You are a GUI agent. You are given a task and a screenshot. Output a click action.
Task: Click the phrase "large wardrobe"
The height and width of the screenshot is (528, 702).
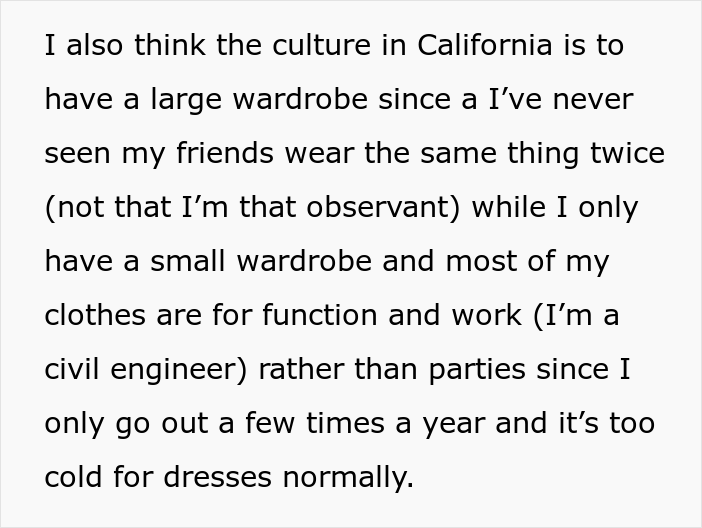tap(235, 100)
